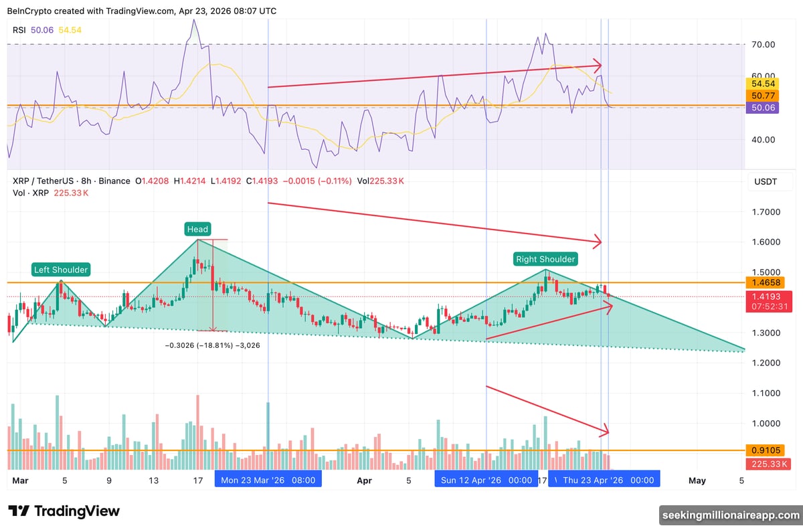Image resolution: width=803 pixels, height=532 pixels.
Task: Click the Head pattern label on the chart
Action: coord(197,229)
